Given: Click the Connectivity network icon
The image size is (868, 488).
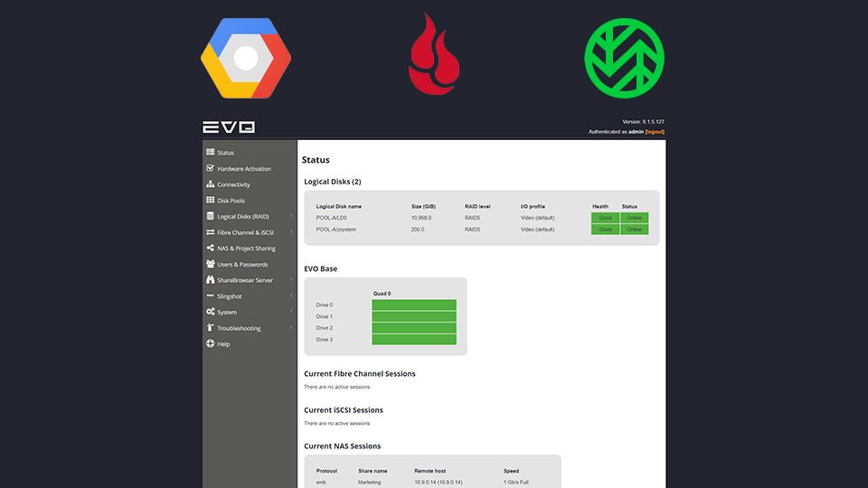Looking at the screenshot, I should click(211, 183).
